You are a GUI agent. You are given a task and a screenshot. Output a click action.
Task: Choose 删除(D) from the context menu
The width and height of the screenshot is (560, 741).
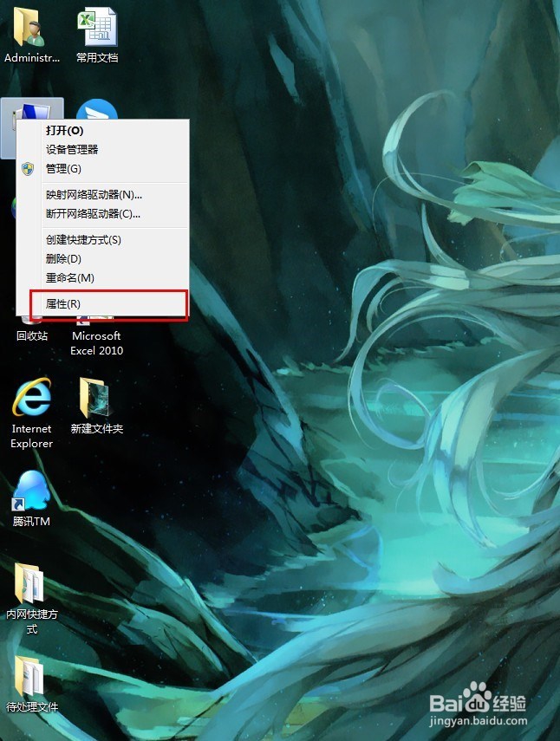pyautogui.click(x=102, y=258)
